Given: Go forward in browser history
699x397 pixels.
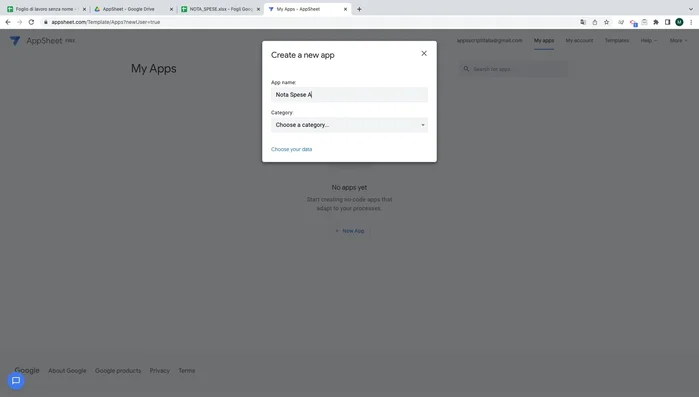Looking at the screenshot, I should coord(20,22).
